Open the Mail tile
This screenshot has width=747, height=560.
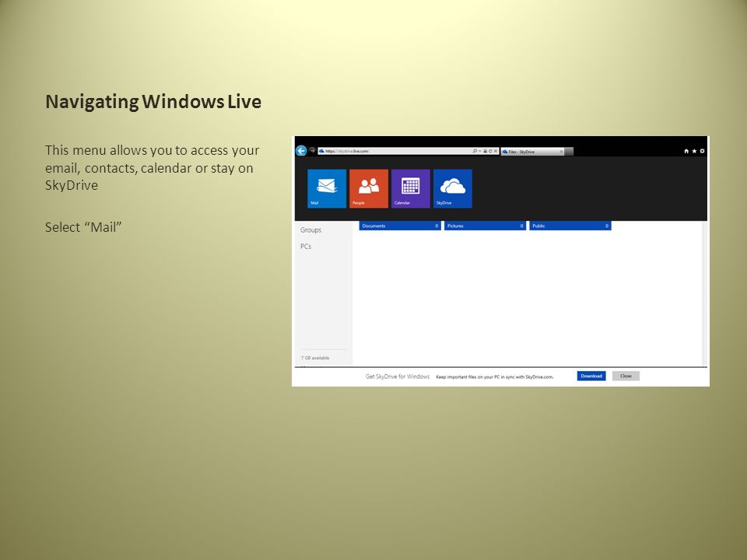click(x=327, y=188)
